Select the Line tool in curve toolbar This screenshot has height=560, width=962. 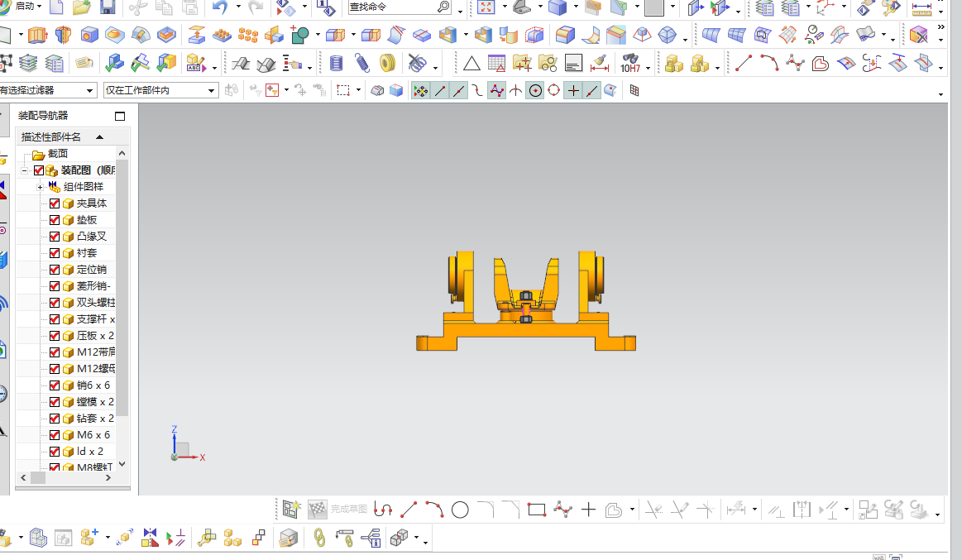click(x=744, y=63)
